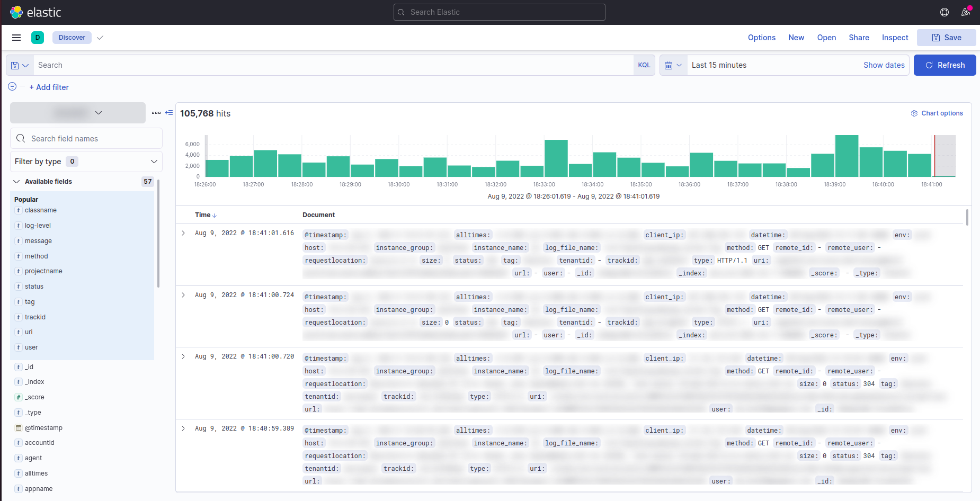Viewport: 980px width, 501px height.
Task: Collapse the Available fields section
Action: click(x=16, y=181)
